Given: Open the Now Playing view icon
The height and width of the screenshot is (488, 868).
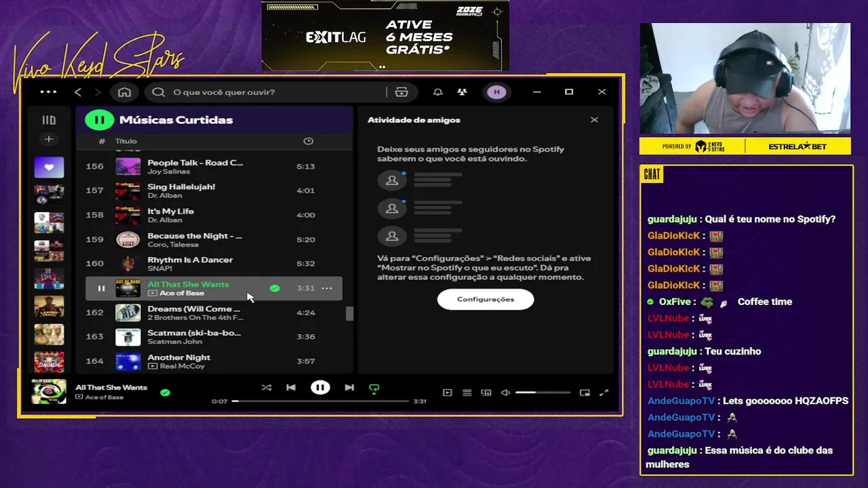Looking at the screenshot, I should pos(447,392).
